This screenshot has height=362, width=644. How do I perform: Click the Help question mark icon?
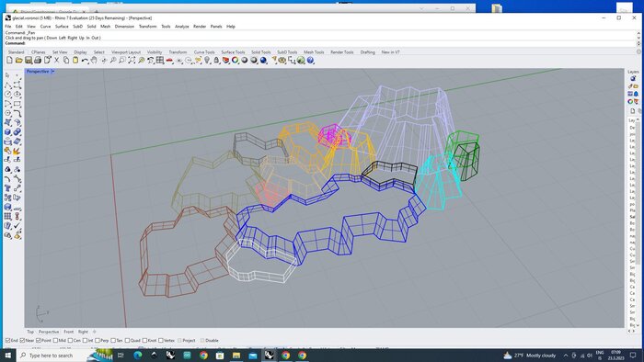(x=311, y=61)
